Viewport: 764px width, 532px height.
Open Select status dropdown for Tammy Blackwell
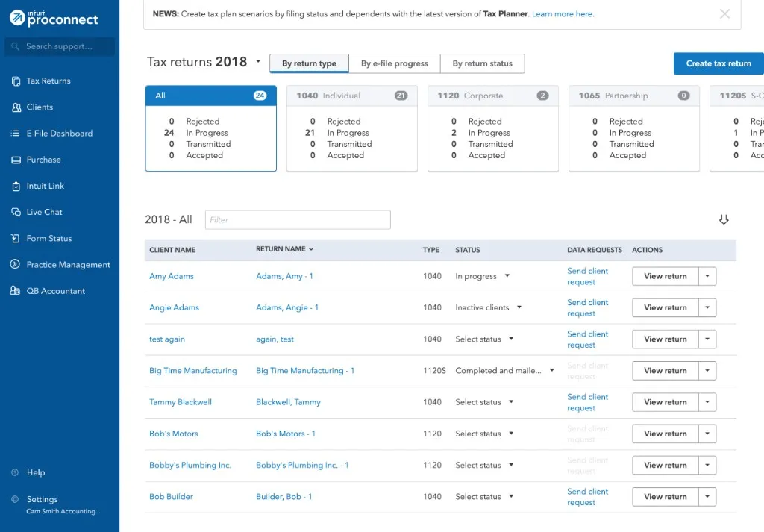[511, 402]
